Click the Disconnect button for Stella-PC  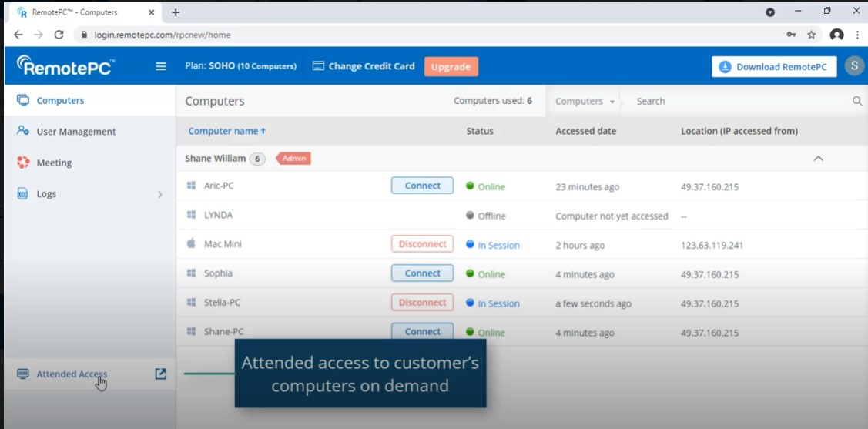pyautogui.click(x=422, y=302)
